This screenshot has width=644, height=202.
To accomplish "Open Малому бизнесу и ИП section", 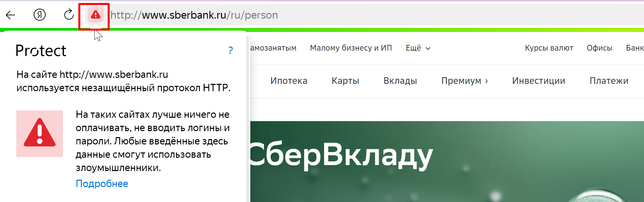I will click(x=351, y=48).
